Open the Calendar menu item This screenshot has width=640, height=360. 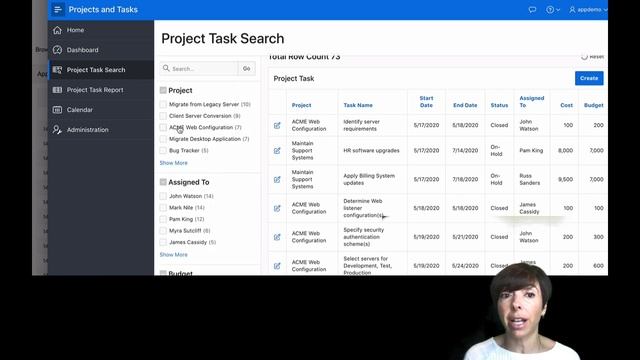point(80,110)
